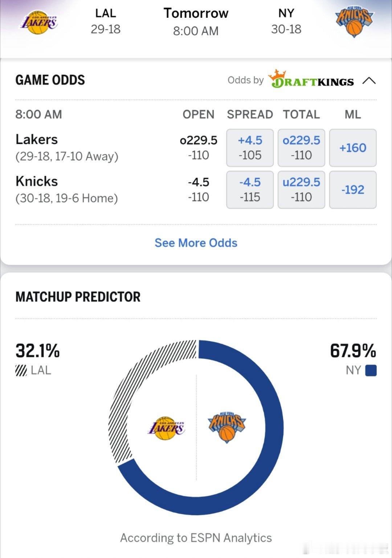Viewport: 392px width, 558px height.
Task: Collapse the Game Odds section chevron
Action: coord(369,80)
